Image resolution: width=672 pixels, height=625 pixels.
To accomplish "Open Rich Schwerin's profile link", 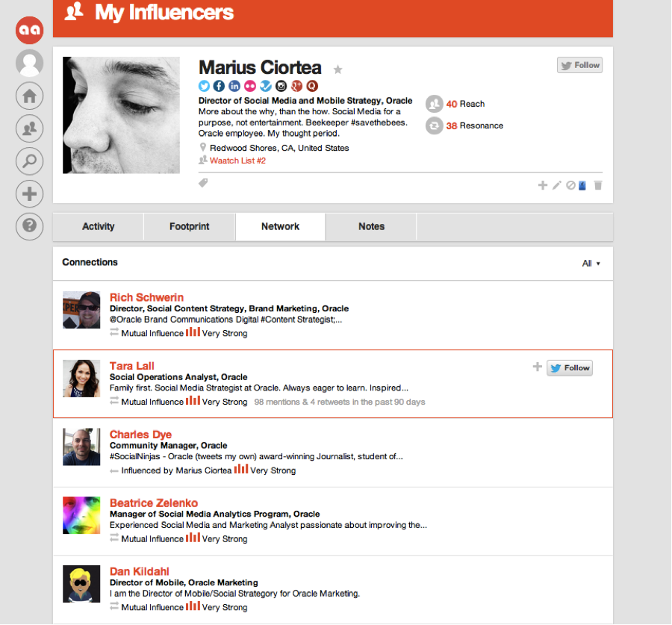I will (x=146, y=297).
